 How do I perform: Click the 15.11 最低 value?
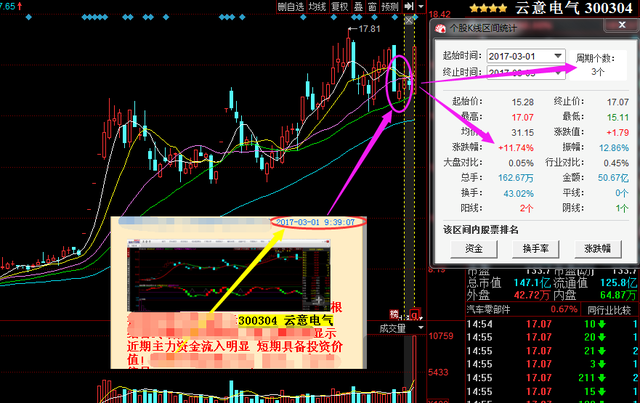pos(618,118)
